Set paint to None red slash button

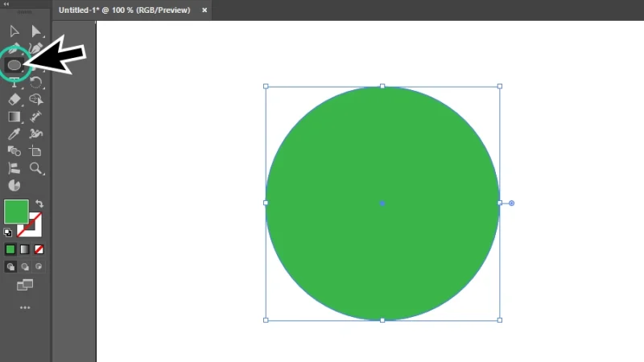39,249
